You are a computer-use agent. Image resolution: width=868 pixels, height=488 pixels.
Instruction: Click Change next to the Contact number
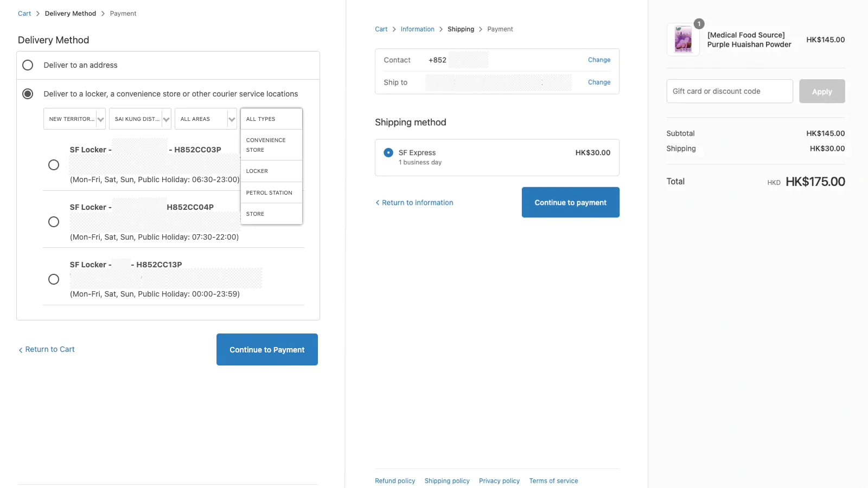click(599, 60)
